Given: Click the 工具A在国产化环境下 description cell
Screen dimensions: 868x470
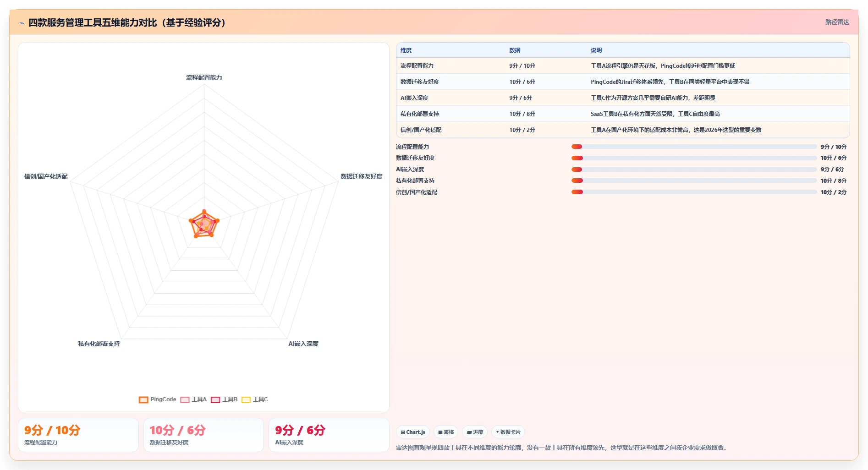Looking at the screenshot, I should pos(676,130).
